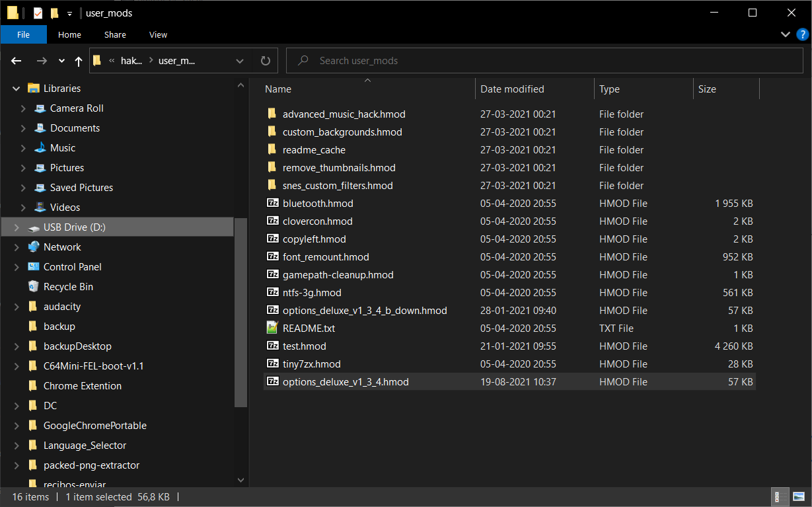Open the File menu tab
The height and width of the screenshot is (507, 812).
pos(23,34)
